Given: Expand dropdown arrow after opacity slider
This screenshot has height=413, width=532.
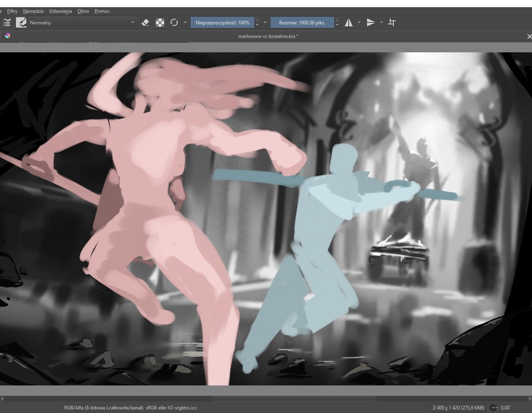Looking at the screenshot, I should (265, 23).
